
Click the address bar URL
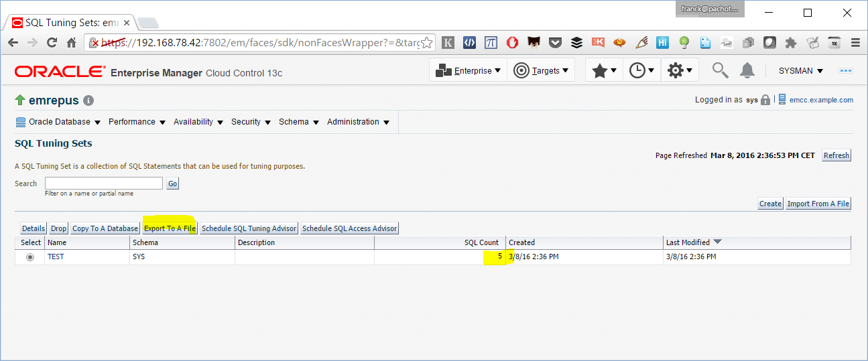(x=261, y=42)
